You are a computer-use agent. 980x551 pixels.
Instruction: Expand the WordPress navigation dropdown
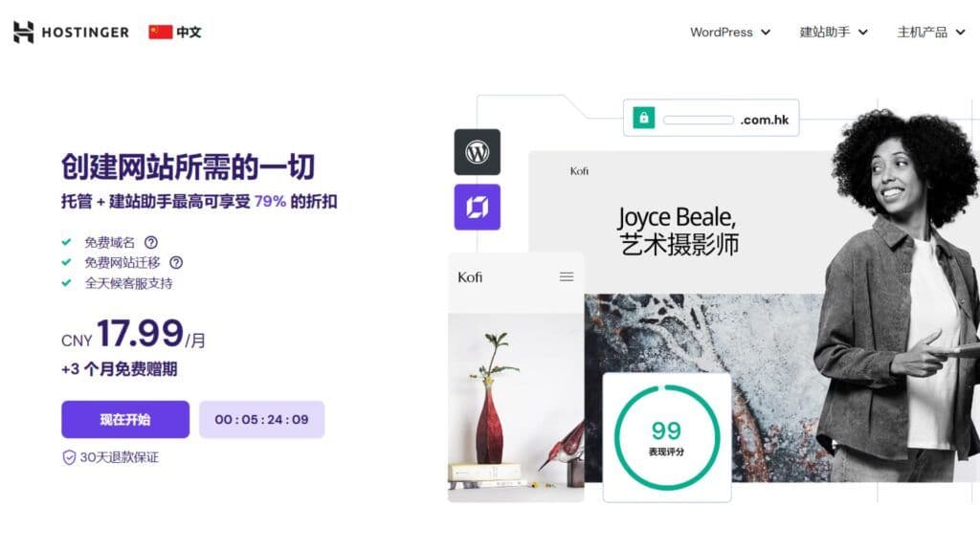pos(730,32)
